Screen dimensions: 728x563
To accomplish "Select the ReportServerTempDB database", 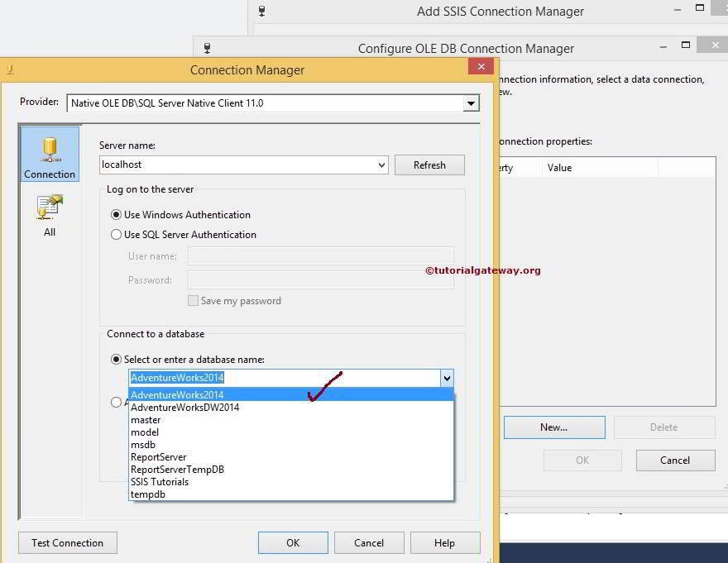I will [x=291, y=470].
